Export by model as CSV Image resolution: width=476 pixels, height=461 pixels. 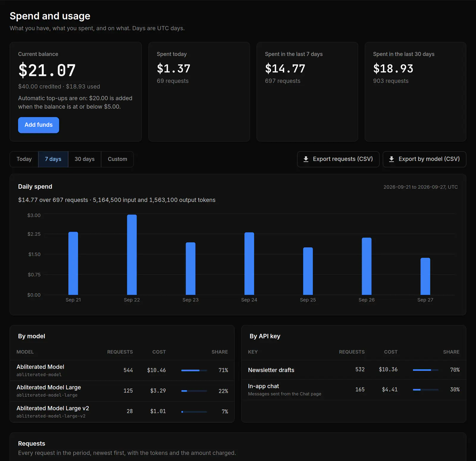425,159
